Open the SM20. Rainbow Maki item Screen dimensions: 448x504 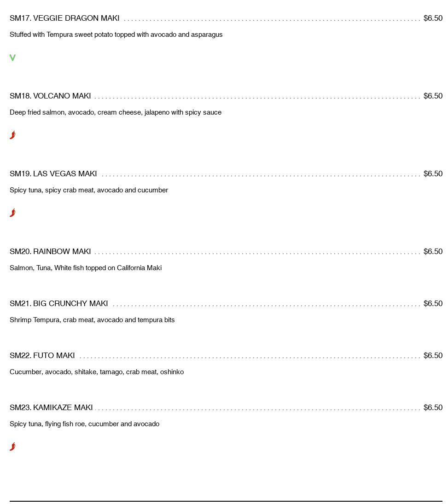(x=50, y=251)
